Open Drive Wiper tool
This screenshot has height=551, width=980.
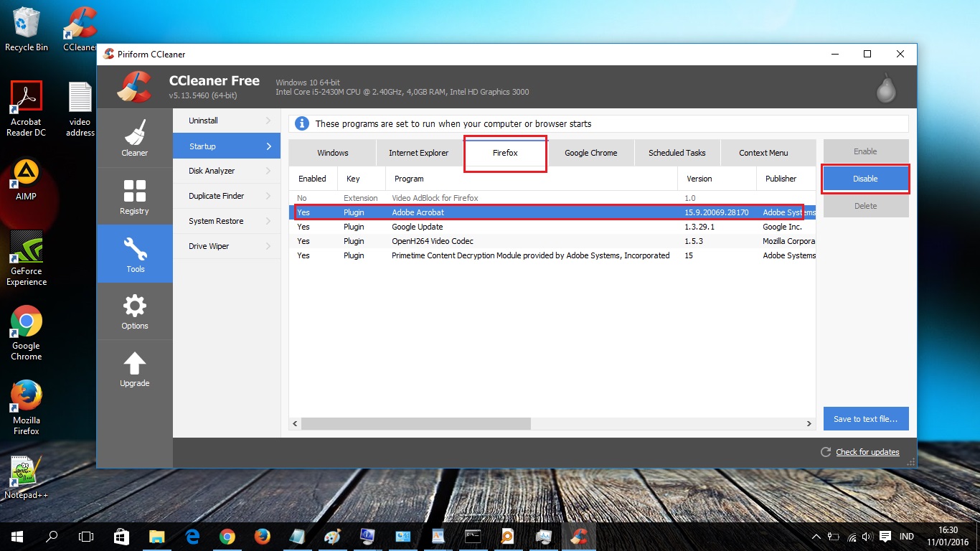coord(227,246)
